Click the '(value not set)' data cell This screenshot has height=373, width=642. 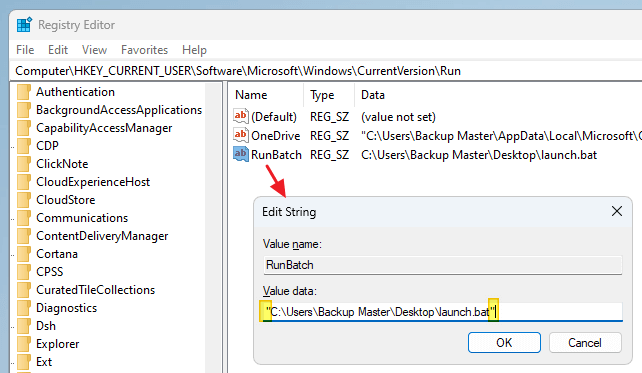coord(398,117)
